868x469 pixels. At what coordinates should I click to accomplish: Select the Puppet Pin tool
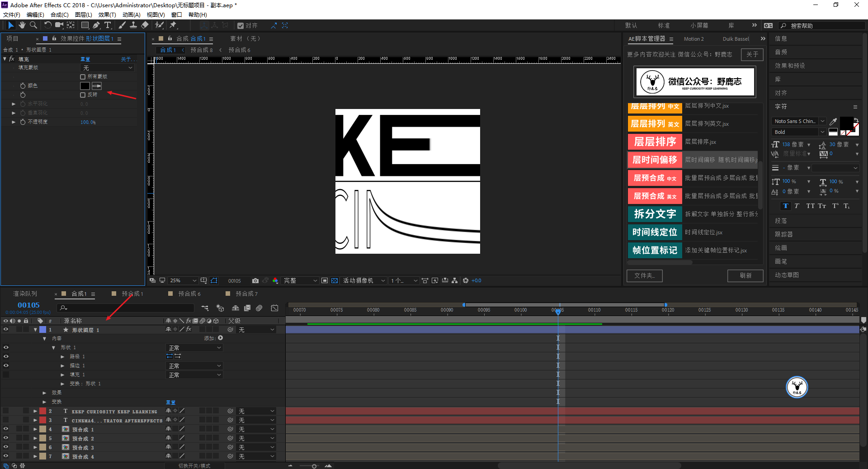(x=173, y=25)
